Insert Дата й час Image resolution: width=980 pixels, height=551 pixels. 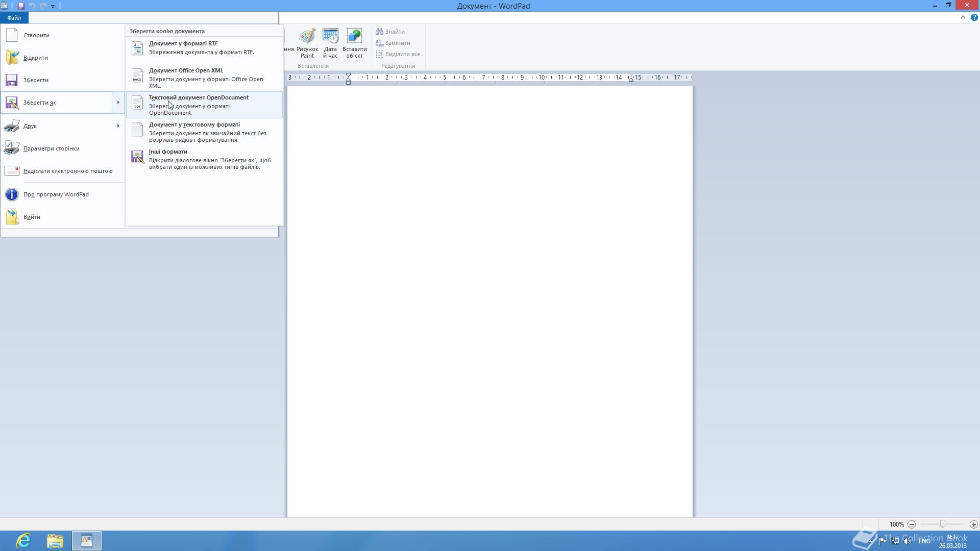pos(330,43)
